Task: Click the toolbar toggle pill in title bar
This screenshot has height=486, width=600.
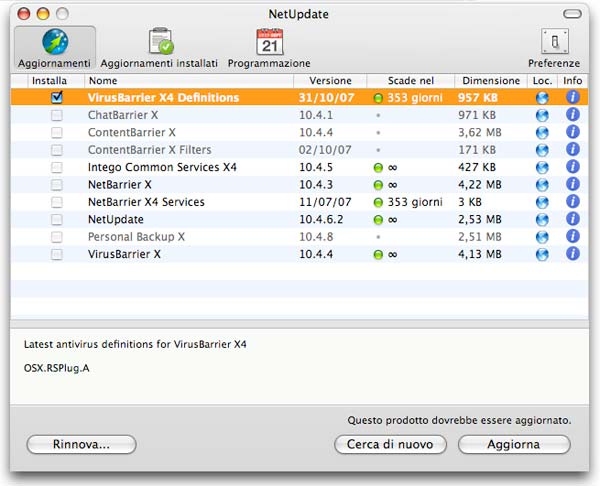Action: click(572, 14)
